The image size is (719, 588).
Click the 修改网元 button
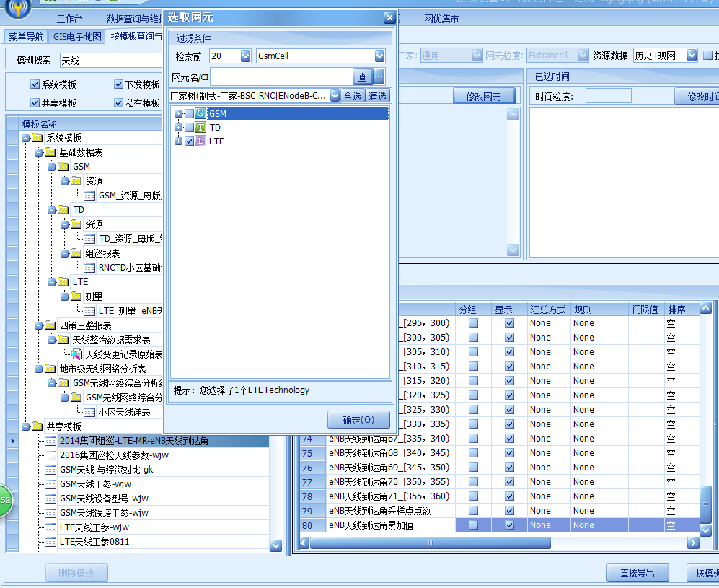(x=484, y=97)
